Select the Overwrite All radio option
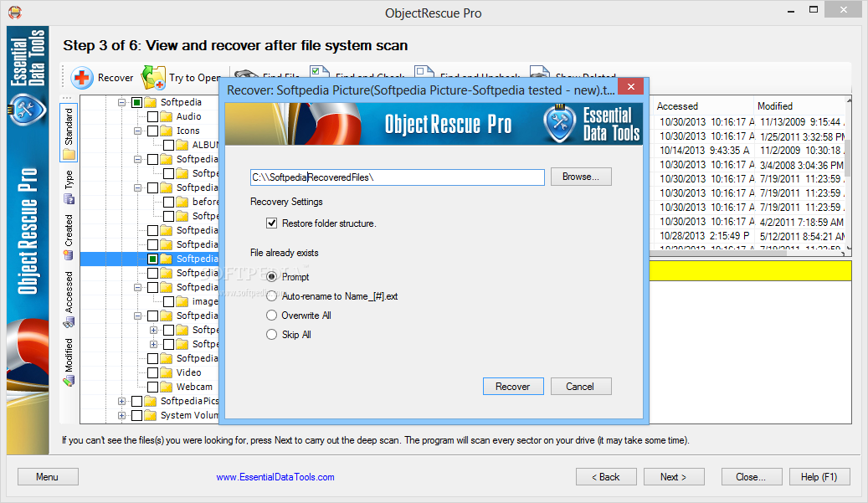 point(271,315)
